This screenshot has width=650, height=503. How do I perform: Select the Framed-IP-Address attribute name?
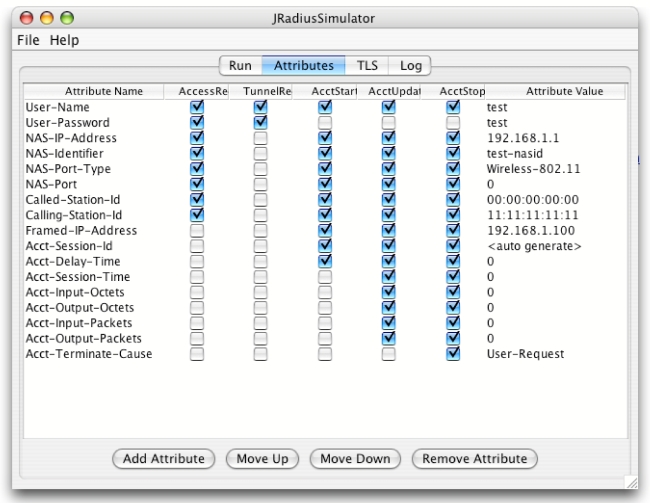(81, 231)
